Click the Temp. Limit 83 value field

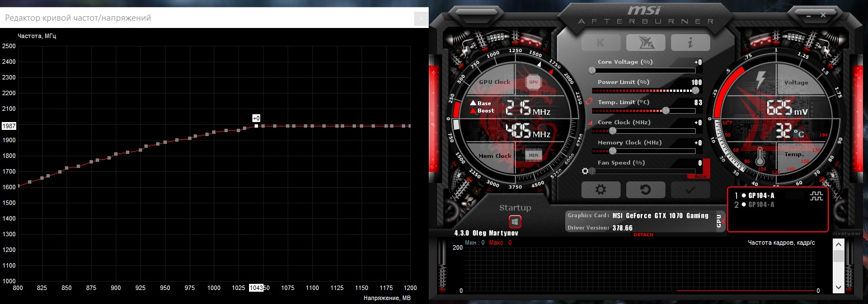[x=698, y=102]
